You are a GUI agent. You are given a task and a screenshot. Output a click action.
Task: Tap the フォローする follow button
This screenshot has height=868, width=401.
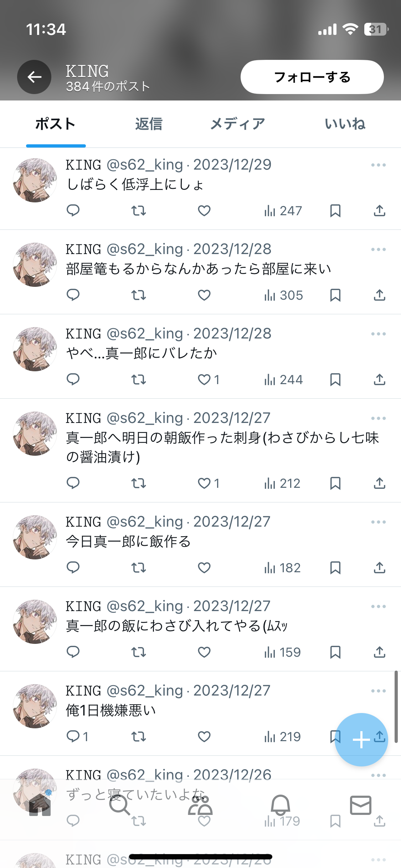[312, 77]
